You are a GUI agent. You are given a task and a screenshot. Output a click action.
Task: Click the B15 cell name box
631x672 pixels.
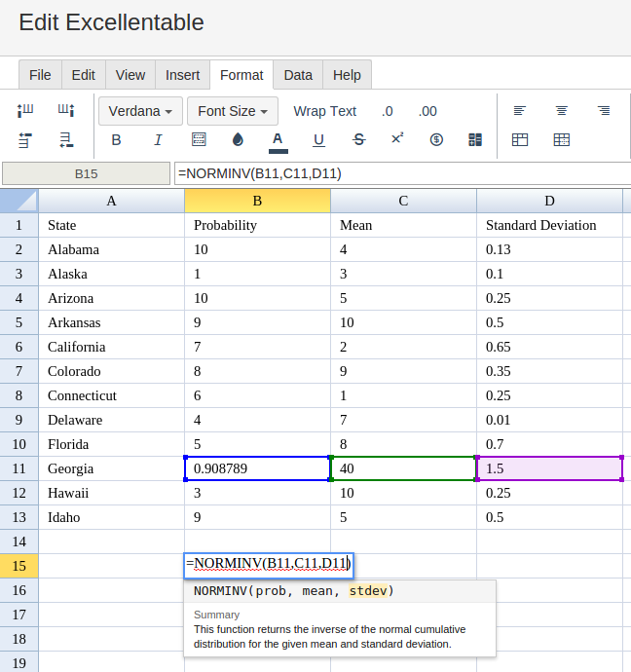(86, 173)
